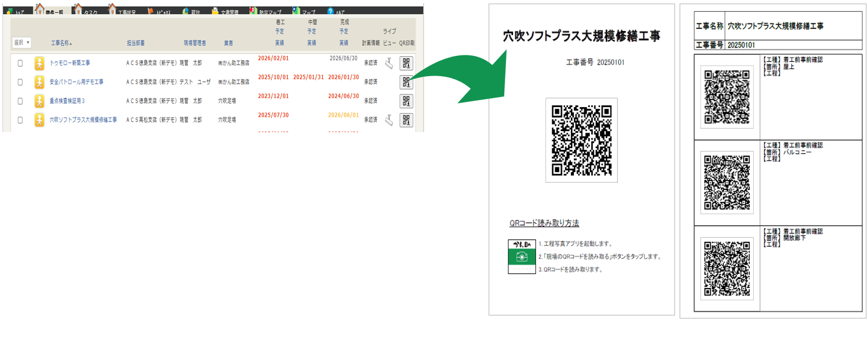Image resolution: width=868 pixels, height=347 pixels.
Task: Switch to the 物件一覧 tab
Action: pos(49,10)
